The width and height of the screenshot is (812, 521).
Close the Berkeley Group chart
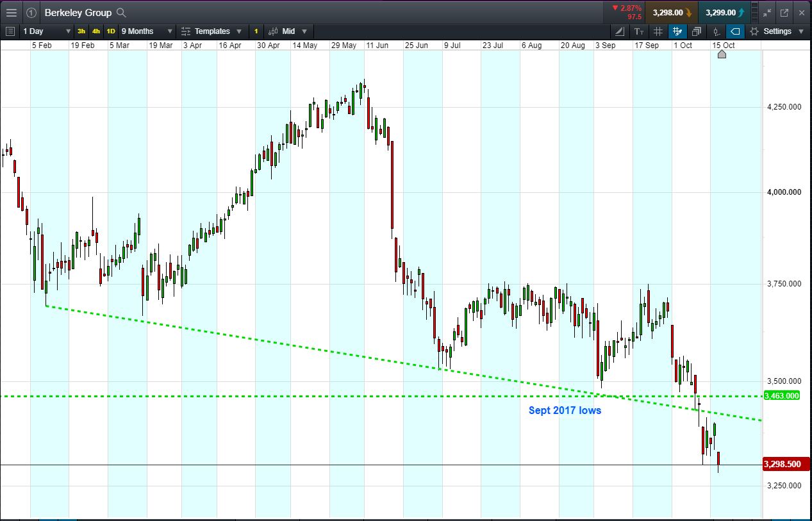click(x=801, y=12)
